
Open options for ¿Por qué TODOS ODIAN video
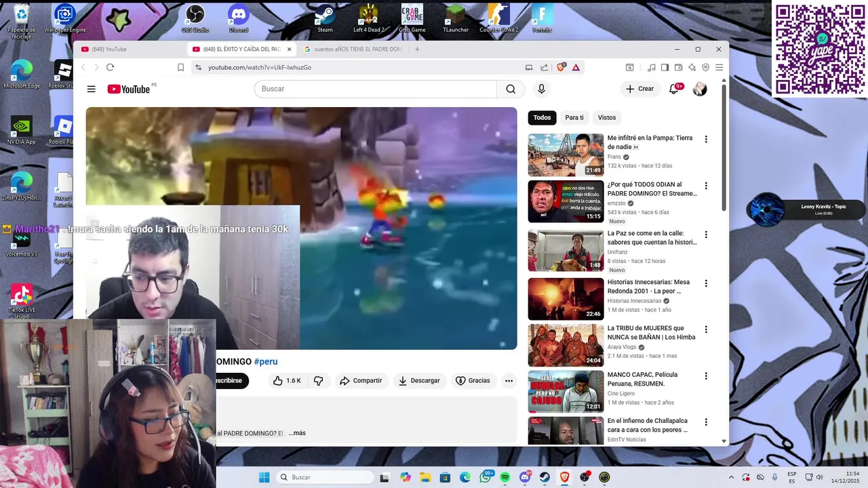706,186
